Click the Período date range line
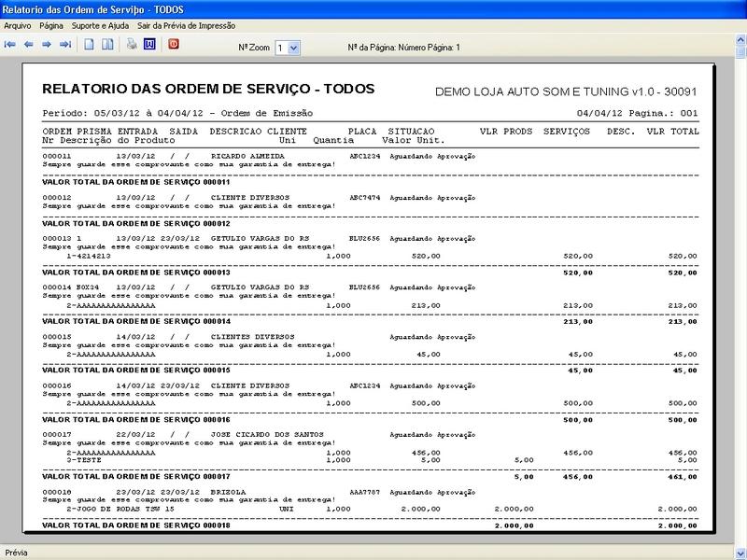 point(177,113)
